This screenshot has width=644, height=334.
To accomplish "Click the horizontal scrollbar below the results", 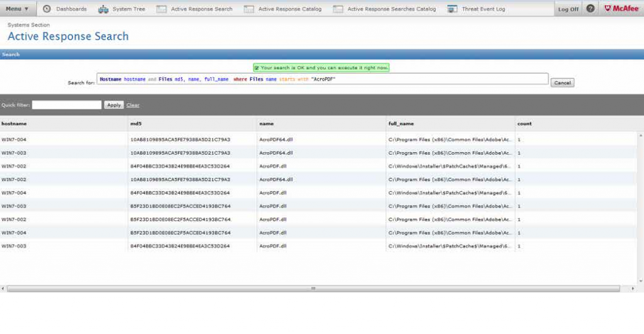I will coord(313,288).
